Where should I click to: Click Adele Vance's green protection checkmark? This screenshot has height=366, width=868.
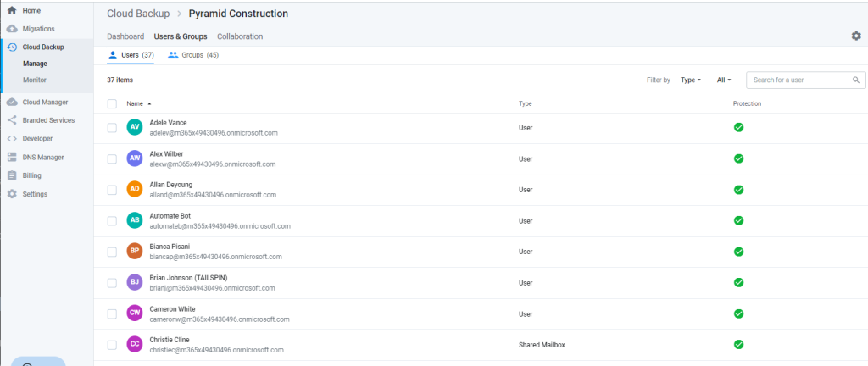click(738, 127)
